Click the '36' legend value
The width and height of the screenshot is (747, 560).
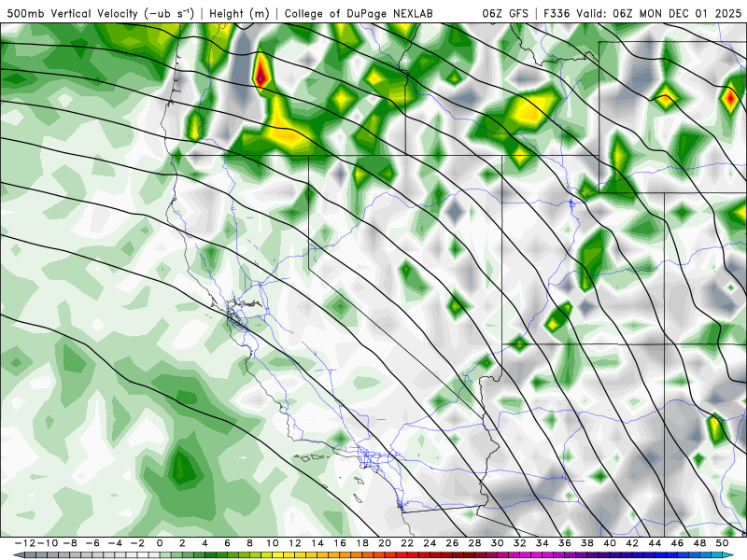point(565,543)
